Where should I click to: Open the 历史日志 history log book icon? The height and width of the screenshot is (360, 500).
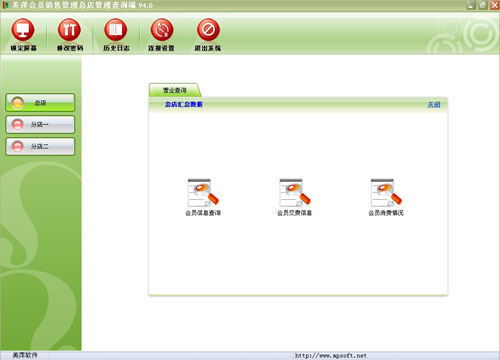click(x=116, y=30)
